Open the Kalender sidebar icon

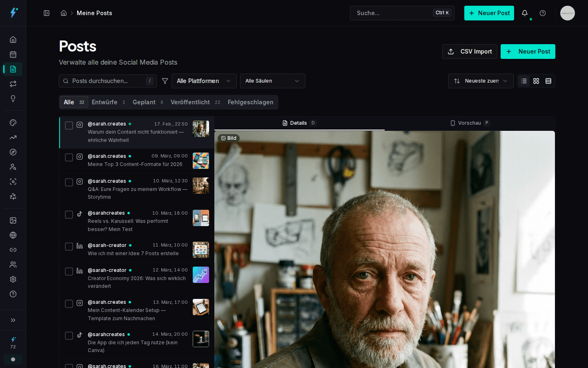13,54
